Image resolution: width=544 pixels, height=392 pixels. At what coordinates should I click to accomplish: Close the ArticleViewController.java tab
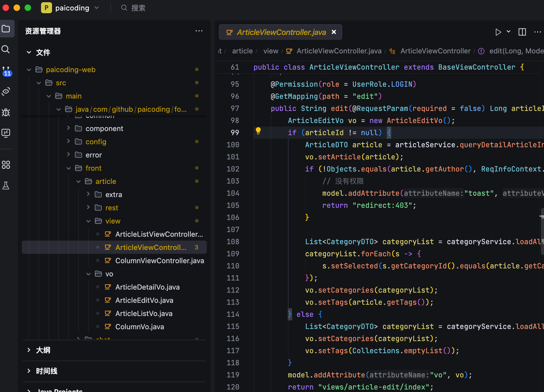pyautogui.click(x=334, y=32)
